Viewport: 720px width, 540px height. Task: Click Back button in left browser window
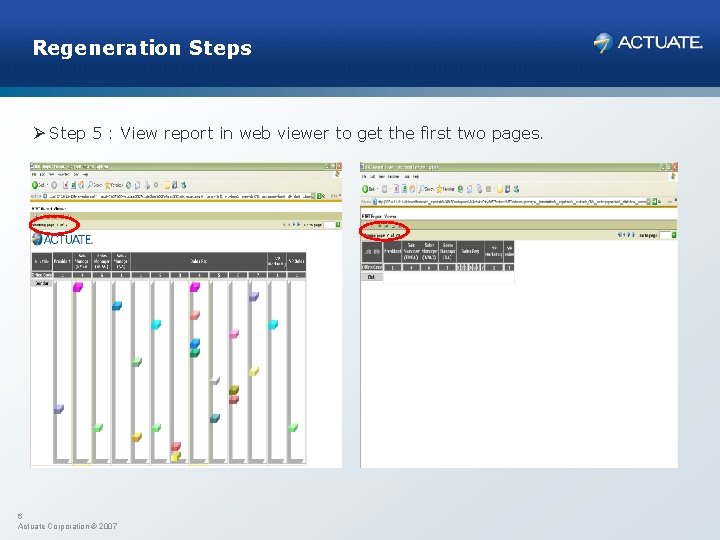click(38, 185)
